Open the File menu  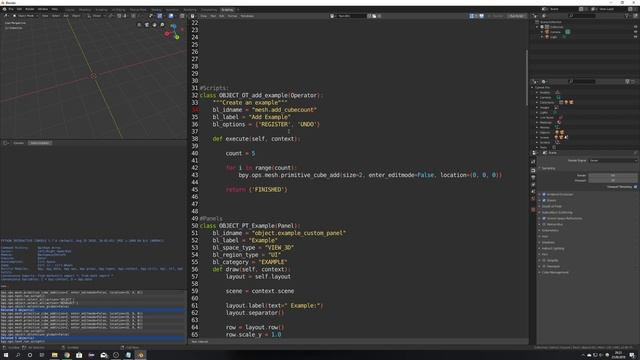point(11,9)
